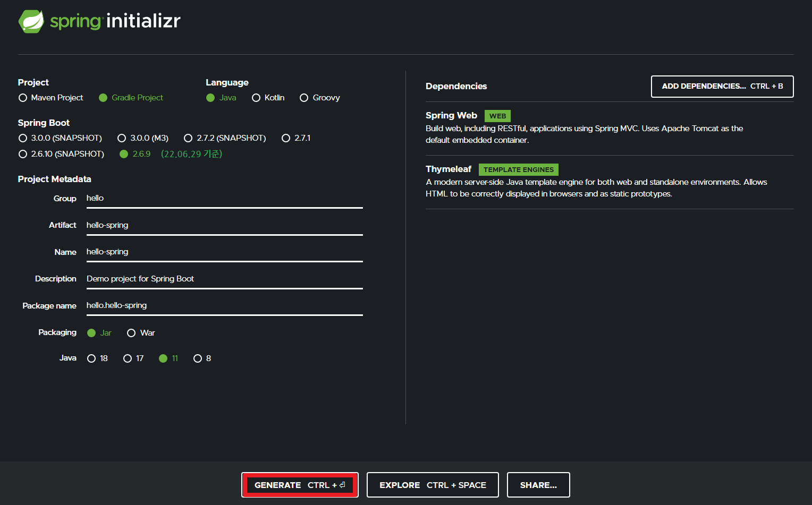Select Spring Boot 3.0.0 (M3)
812x505 pixels.
pos(143,138)
